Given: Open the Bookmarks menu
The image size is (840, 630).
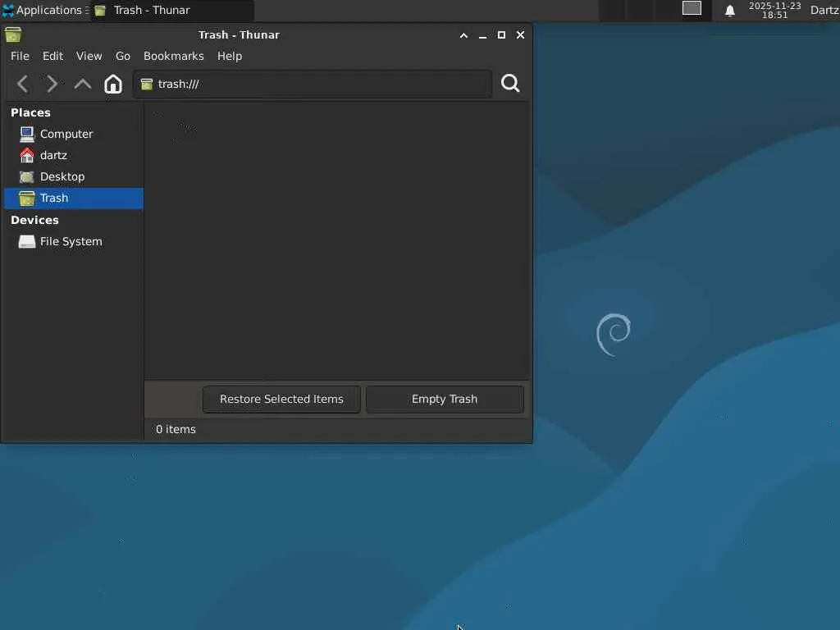Looking at the screenshot, I should tap(174, 56).
